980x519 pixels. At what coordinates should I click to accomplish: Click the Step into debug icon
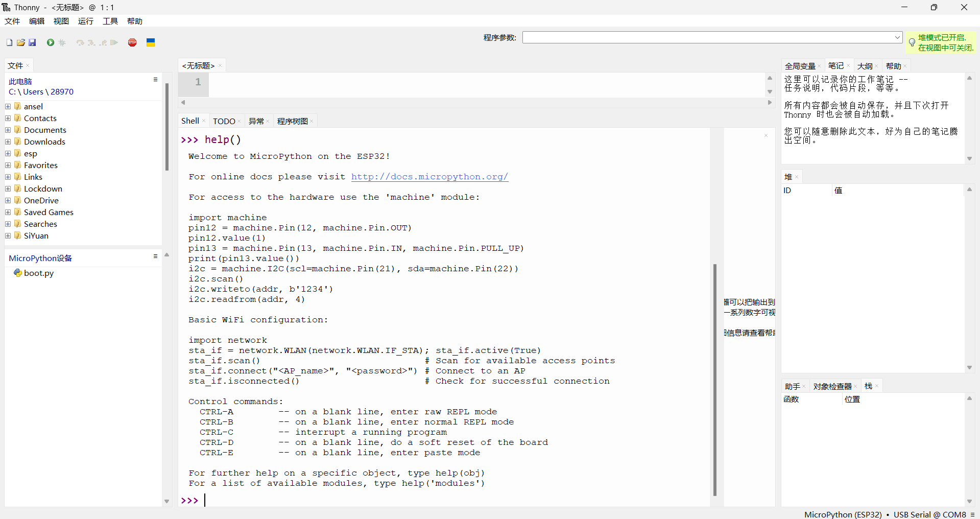click(x=91, y=42)
